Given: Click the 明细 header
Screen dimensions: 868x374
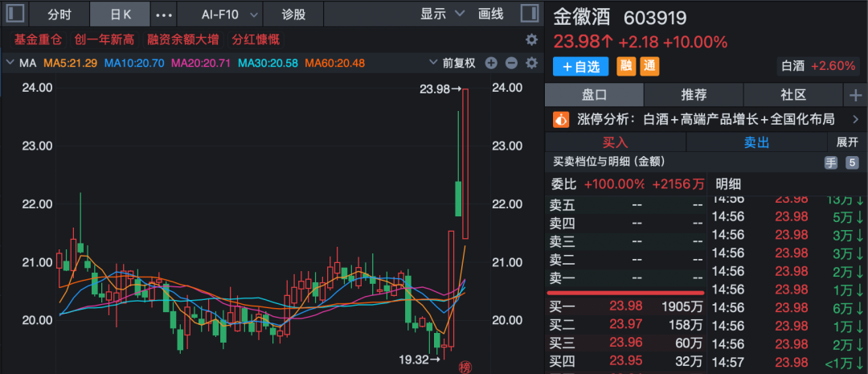Looking at the screenshot, I should pos(728,183).
